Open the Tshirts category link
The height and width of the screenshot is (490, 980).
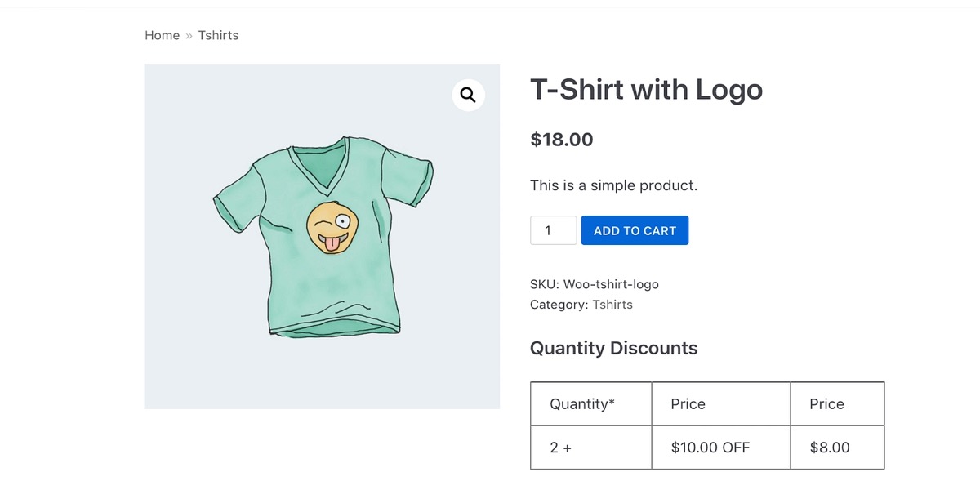click(x=612, y=305)
